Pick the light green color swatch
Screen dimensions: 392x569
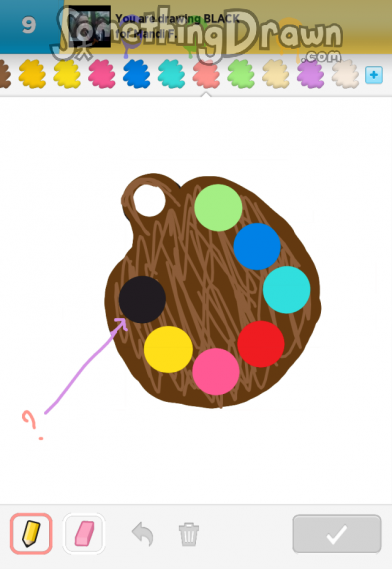(x=241, y=74)
